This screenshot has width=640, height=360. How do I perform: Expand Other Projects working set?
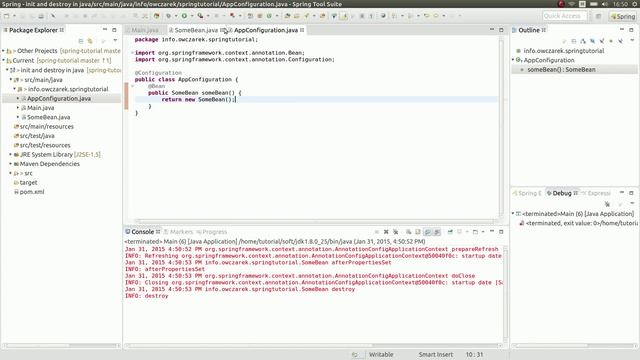[4, 51]
